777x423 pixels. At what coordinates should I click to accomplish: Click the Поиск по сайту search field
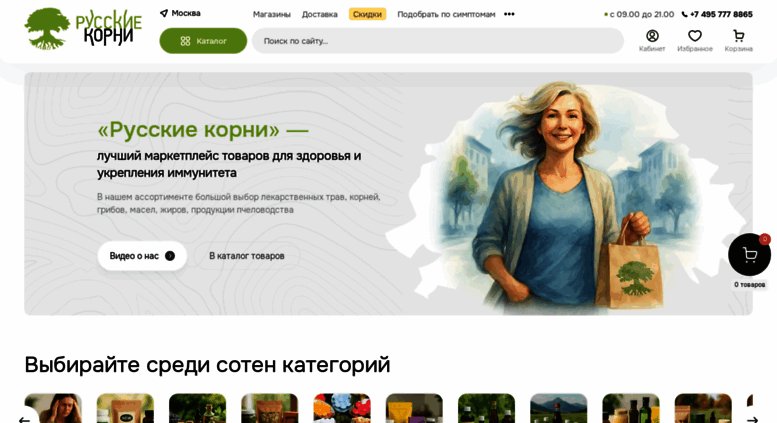[x=438, y=41]
